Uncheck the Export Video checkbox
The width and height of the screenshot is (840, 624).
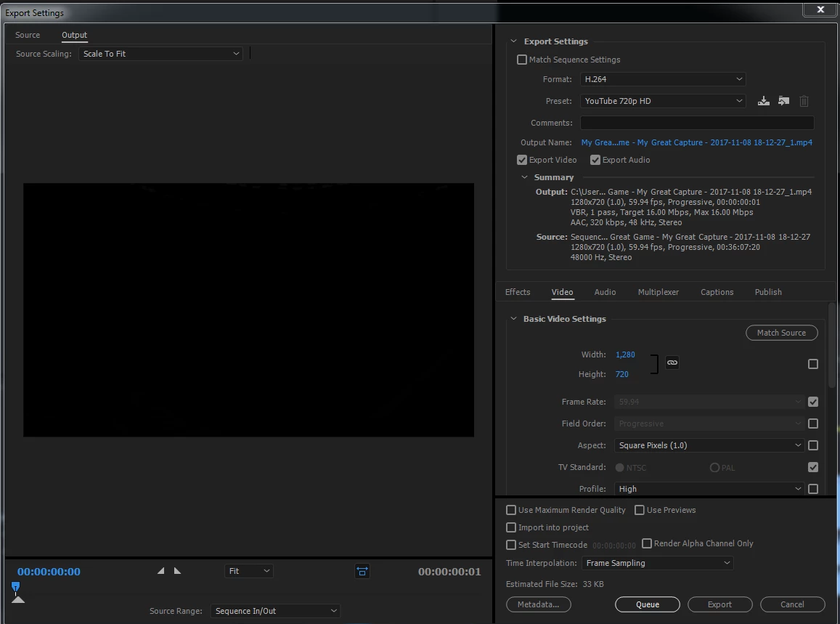point(522,160)
